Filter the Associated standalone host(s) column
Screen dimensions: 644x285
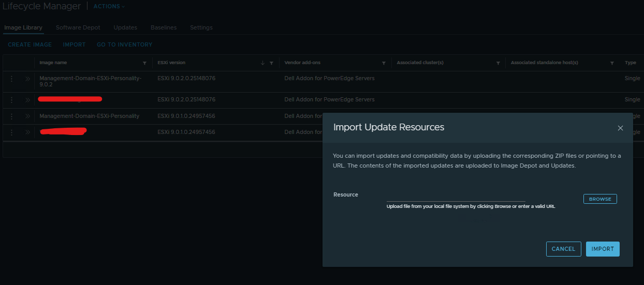(x=612, y=63)
